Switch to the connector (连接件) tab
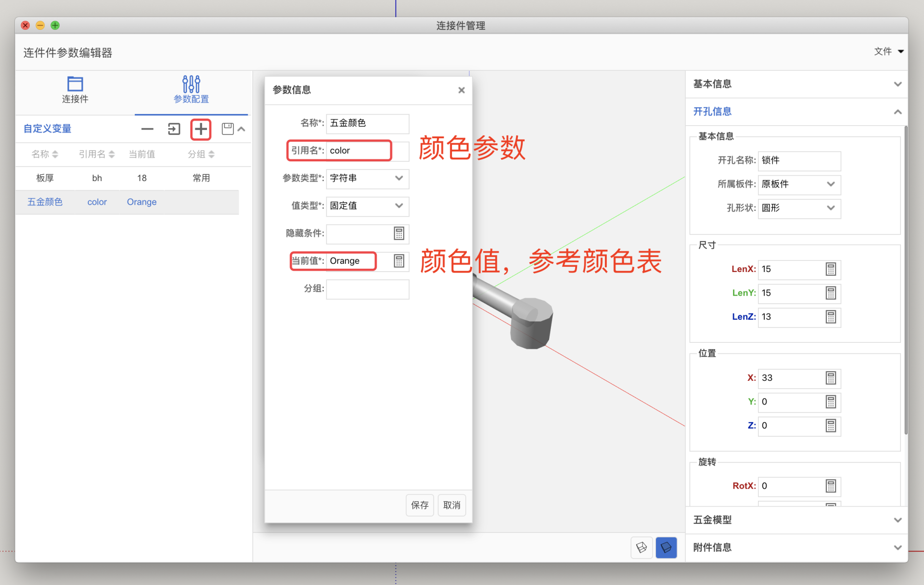Image resolution: width=924 pixels, height=585 pixels. click(75, 90)
